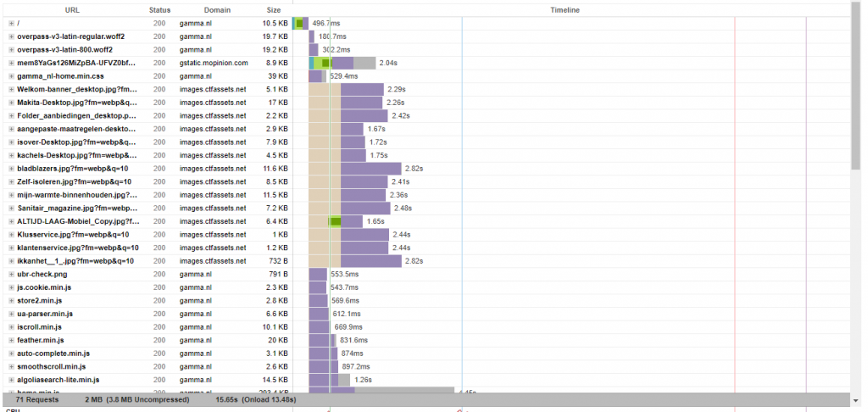This screenshot has width=868, height=412.
Task: Expand the js.cookie.min.js request
Action: [11, 287]
